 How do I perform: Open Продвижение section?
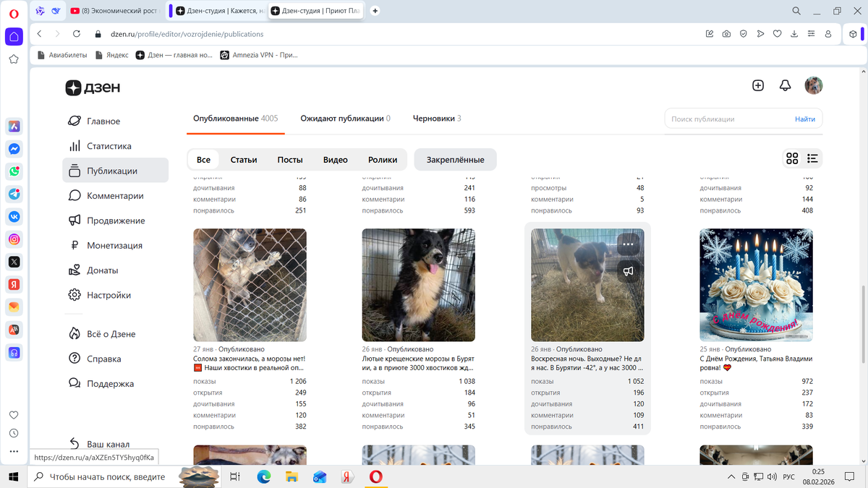116,221
